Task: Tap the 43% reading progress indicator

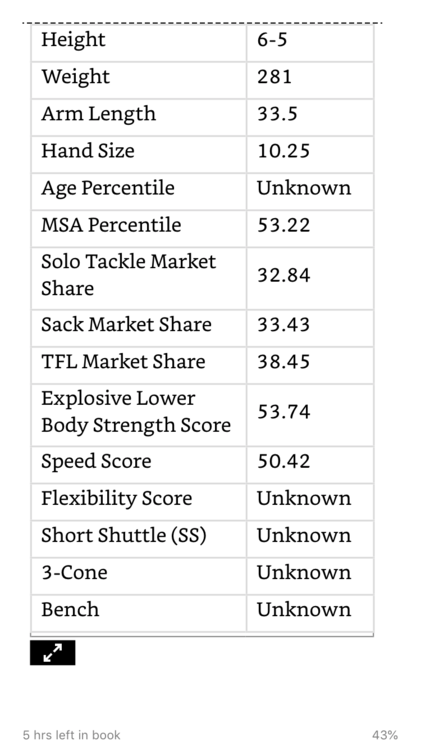Action: click(x=385, y=735)
